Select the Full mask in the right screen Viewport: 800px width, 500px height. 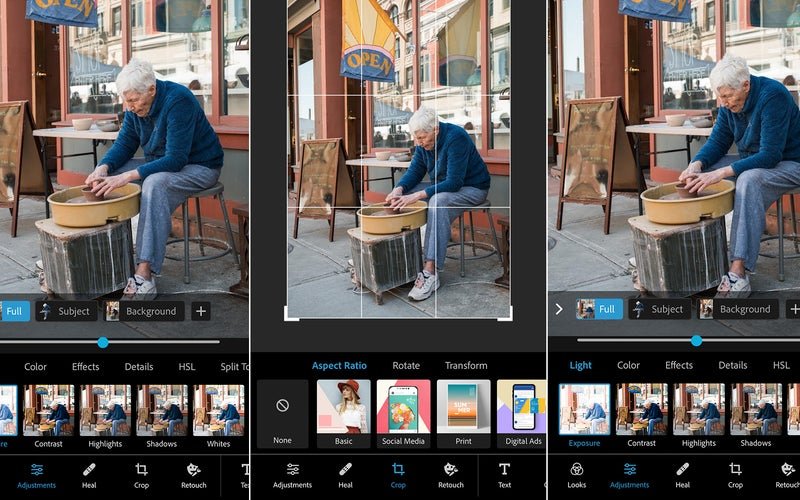pos(599,309)
